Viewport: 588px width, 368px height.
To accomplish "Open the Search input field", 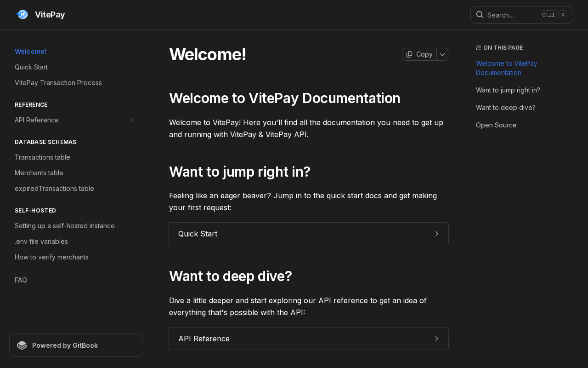I will point(522,15).
